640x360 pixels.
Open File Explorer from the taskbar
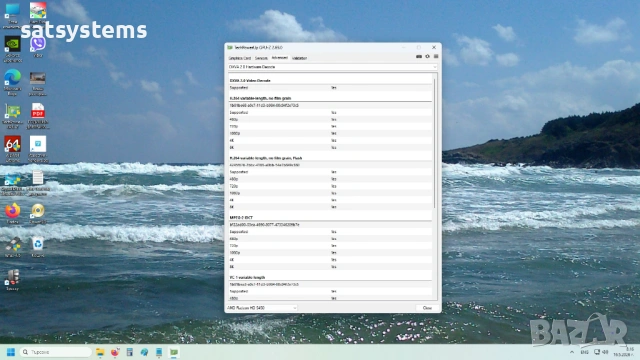click(100, 352)
